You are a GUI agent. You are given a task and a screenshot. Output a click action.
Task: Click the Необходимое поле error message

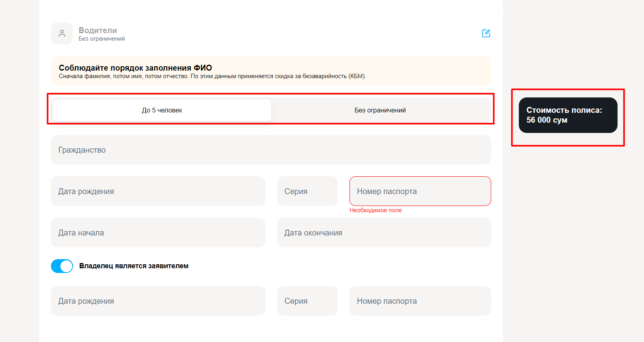pos(376,210)
